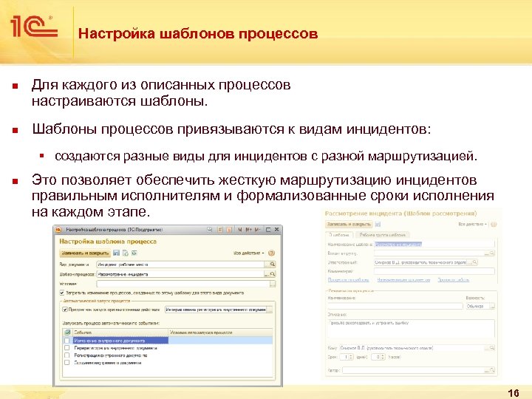Click the M calculator memory icon in title bar
Screen dimensions: 532x399
point(240,230)
